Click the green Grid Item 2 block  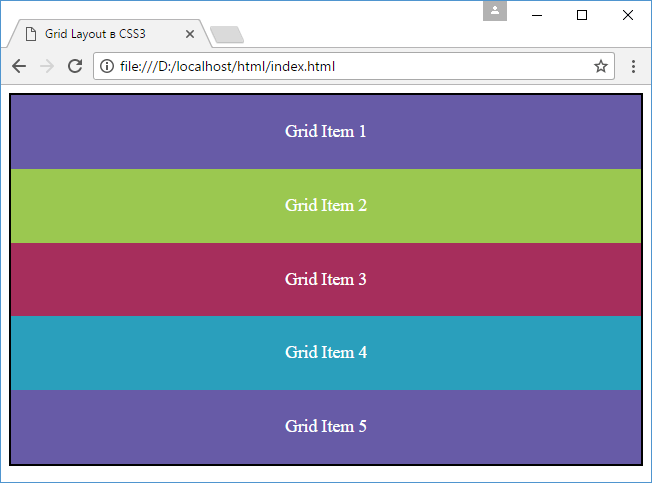tap(325, 206)
